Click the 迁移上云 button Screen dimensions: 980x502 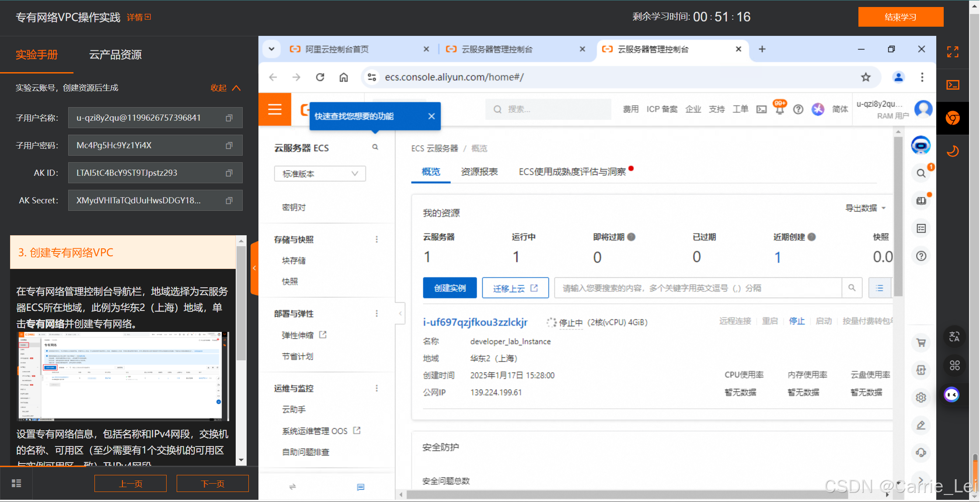pos(515,288)
